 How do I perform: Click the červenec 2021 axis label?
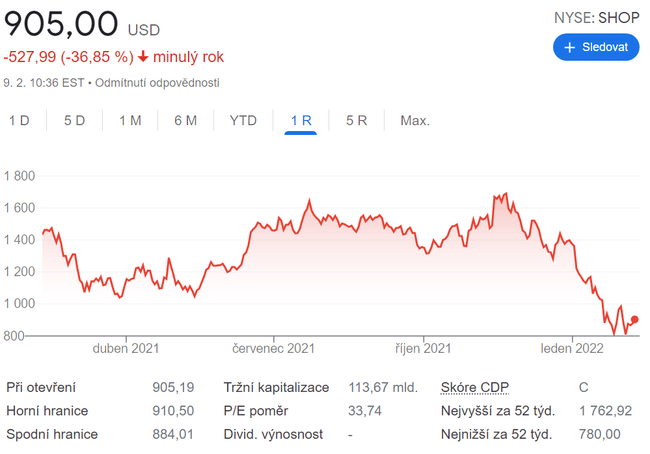coord(273,349)
